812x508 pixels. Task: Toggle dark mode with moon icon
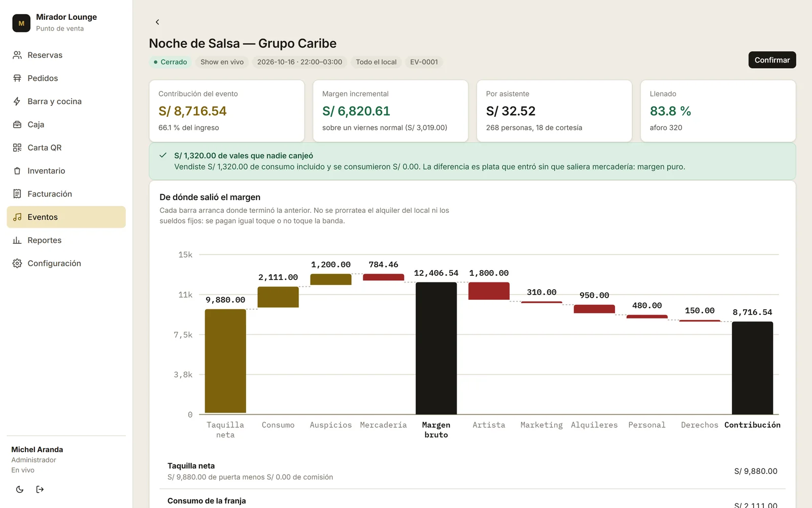pos(20,489)
